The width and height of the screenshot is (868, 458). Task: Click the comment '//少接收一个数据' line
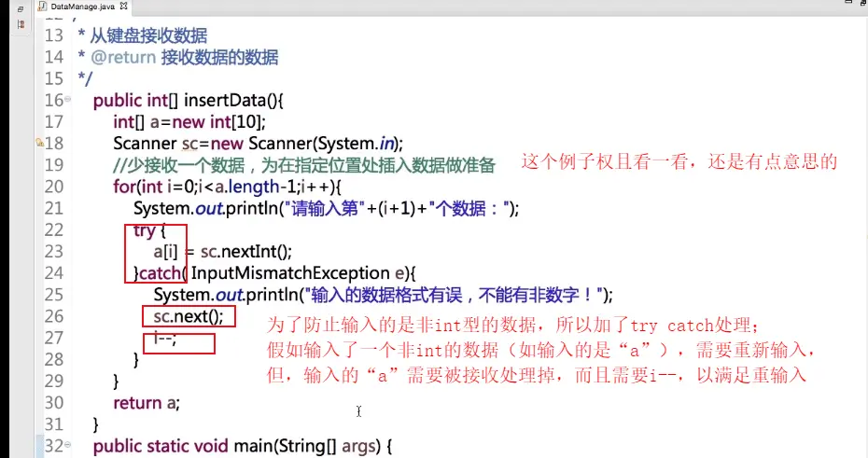click(x=304, y=165)
